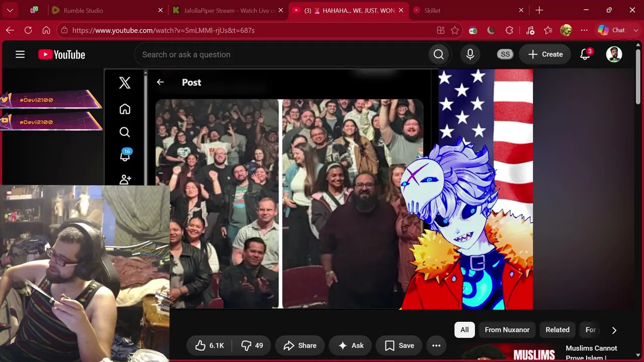Screen dimensions: 644x362
Task: Open the workspaces icon in tab bar
Action: tap(34, 10)
